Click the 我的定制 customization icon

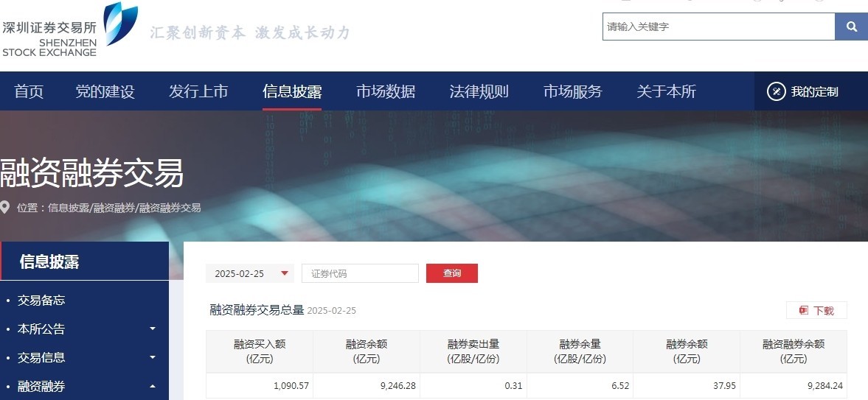coord(776,91)
